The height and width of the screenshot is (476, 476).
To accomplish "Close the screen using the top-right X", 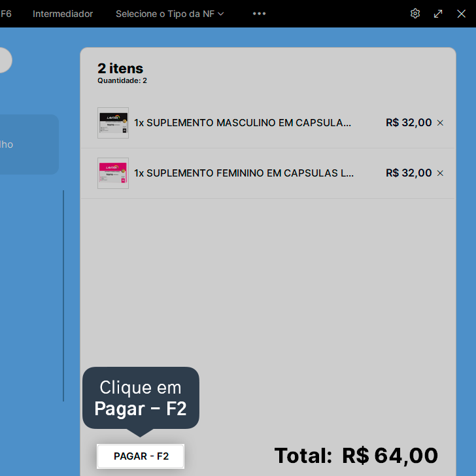I will 462,14.
